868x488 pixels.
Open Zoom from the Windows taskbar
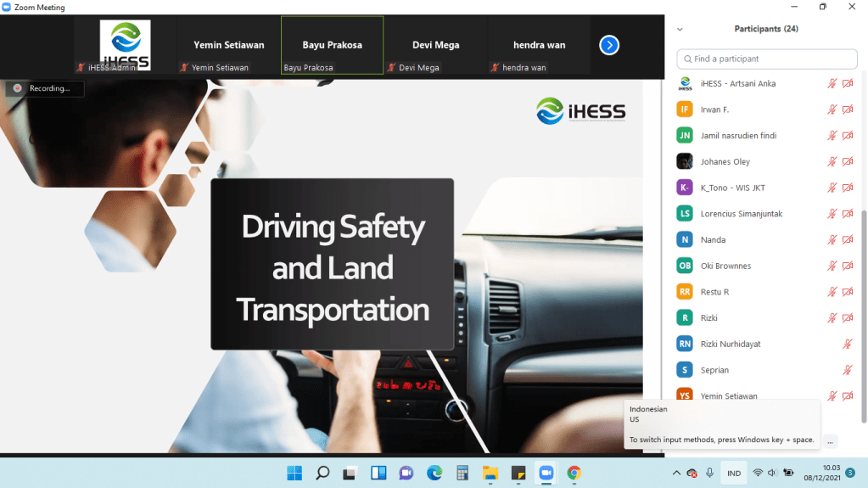[546, 473]
